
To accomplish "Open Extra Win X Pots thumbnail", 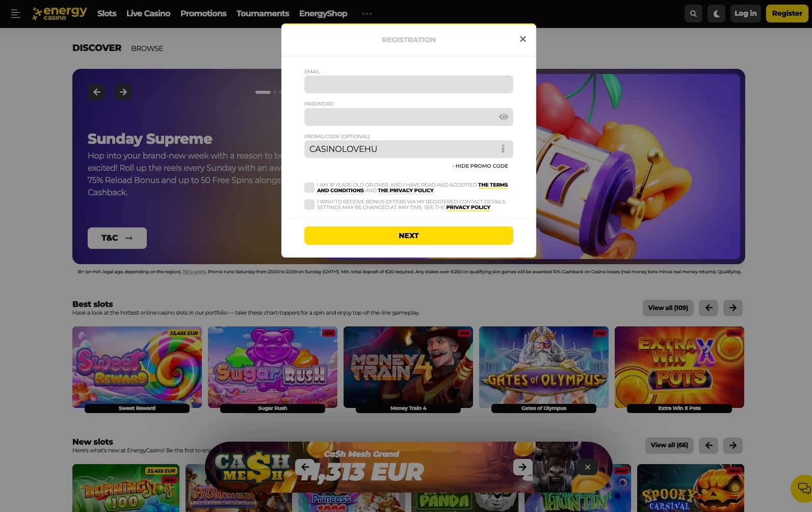I will click(x=679, y=368).
